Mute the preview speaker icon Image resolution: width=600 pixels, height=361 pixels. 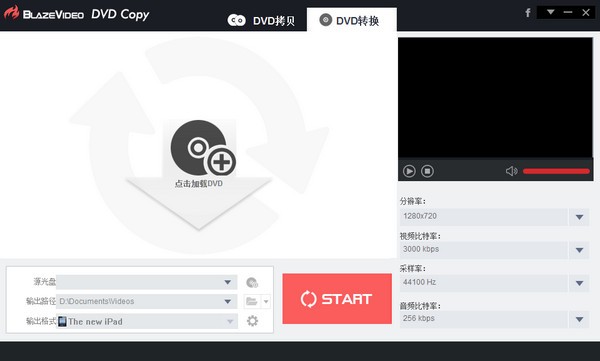[x=512, y=171]
